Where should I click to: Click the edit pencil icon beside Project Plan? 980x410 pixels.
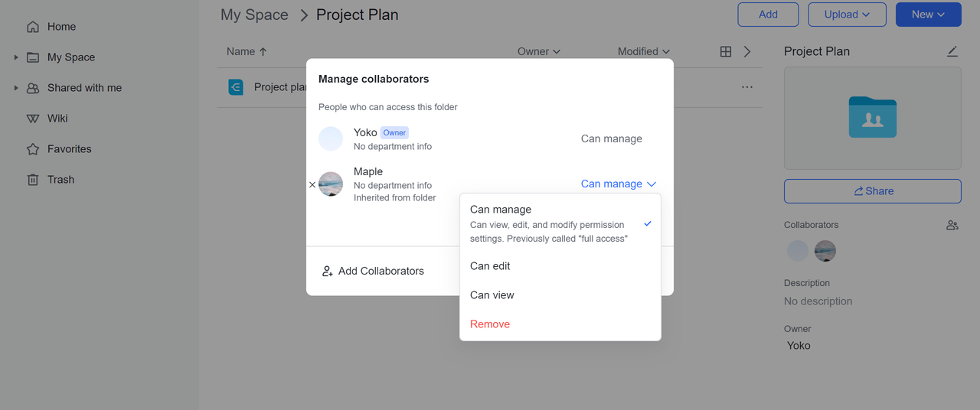[x=952, y=51]
